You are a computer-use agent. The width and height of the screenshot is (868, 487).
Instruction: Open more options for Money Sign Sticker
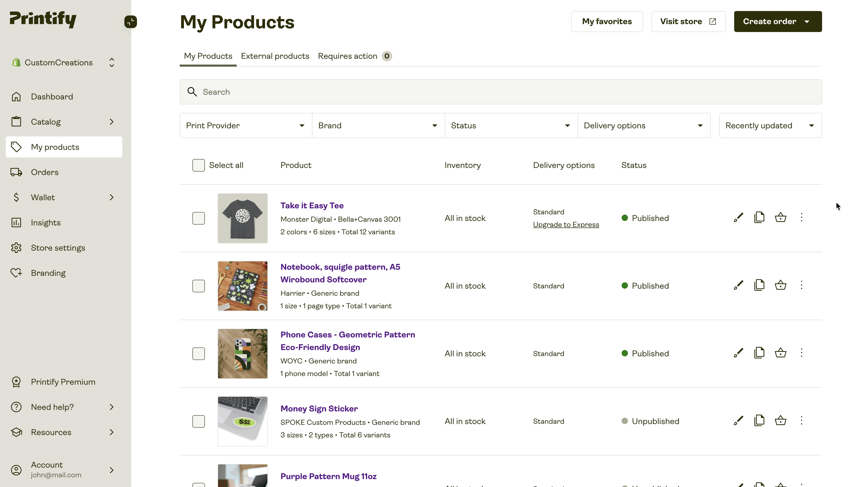pyautogui.click(x=802, y=421)
